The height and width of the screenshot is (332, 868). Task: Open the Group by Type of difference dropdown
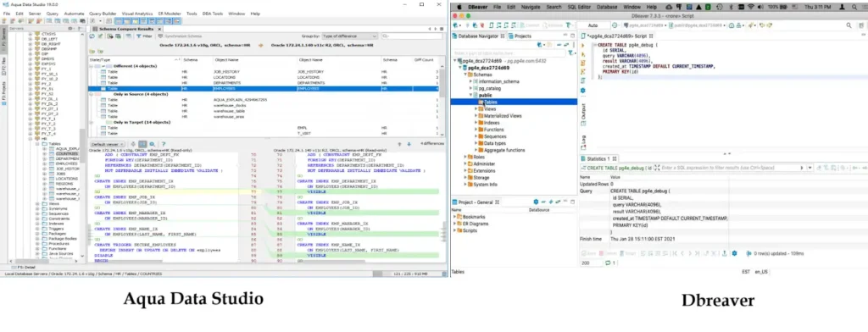coord(349,36)
